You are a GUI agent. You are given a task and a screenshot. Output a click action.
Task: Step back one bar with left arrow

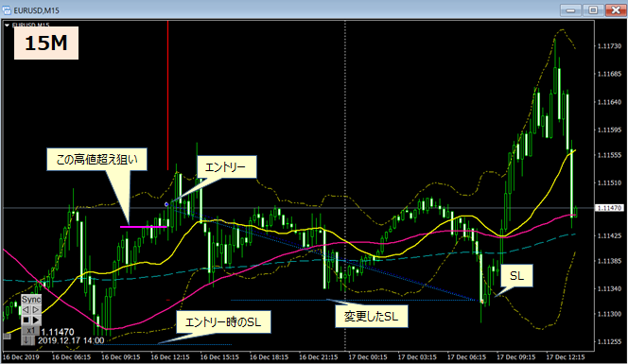(x=26, y=310)
